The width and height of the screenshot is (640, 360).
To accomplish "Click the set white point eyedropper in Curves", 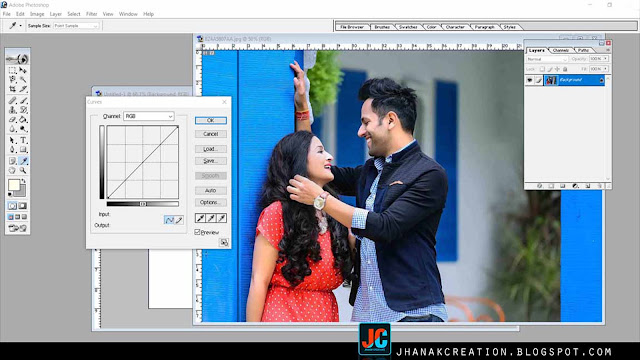I will pyautogui.click(x=222, y=218).
